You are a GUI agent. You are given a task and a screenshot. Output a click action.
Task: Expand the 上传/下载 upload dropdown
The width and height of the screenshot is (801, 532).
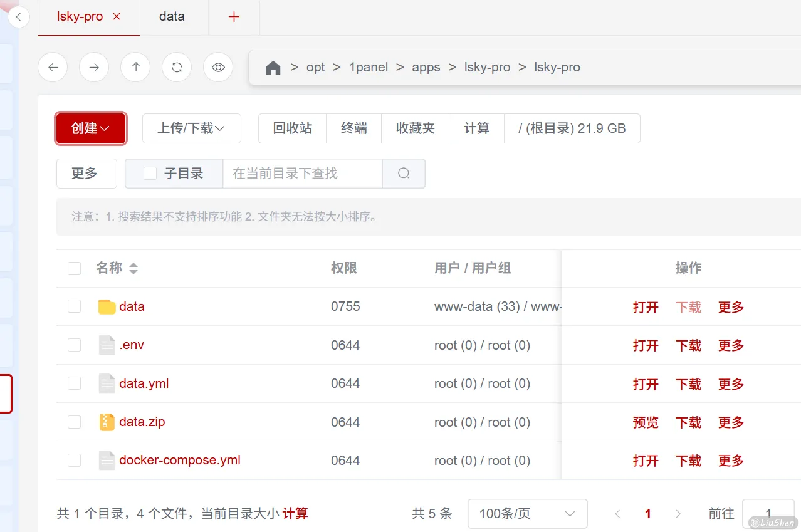point(191,128)
